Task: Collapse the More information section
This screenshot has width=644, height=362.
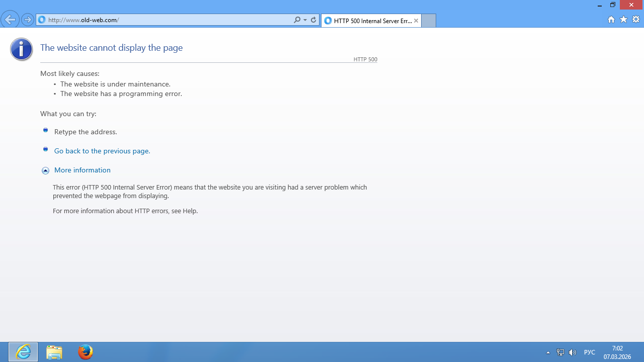Action: [45, 170]
